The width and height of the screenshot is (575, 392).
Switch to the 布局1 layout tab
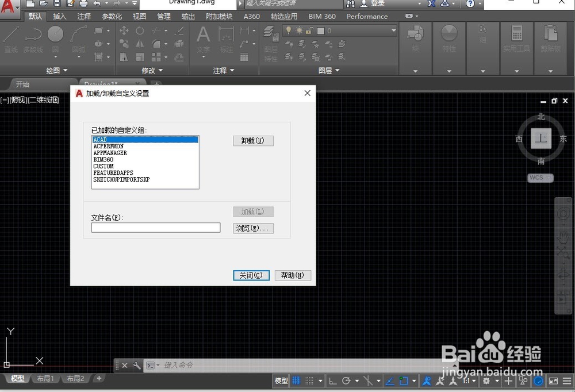click(x=45, y=378)
